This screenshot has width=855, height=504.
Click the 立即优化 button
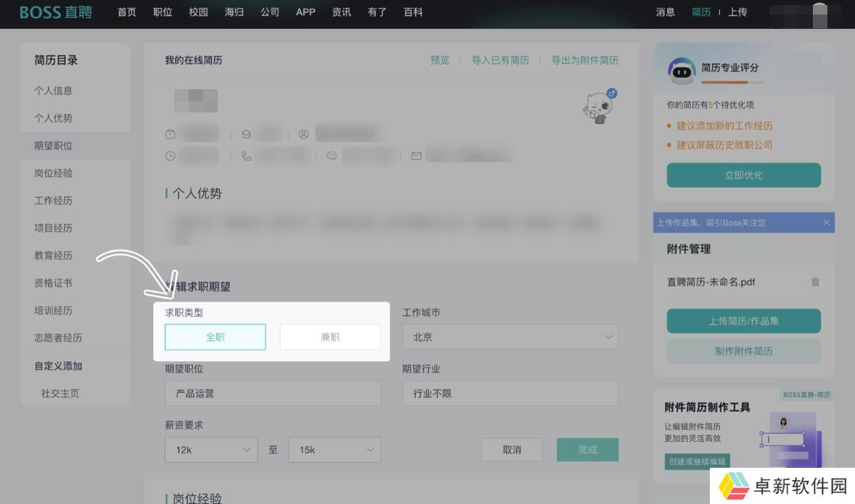pyautogui.click(x=743, y=175)
